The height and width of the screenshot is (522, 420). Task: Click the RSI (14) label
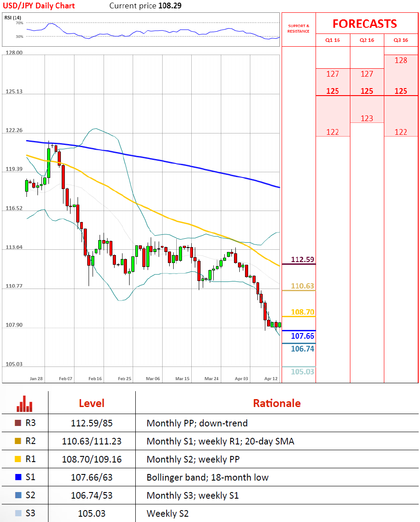coord(13,18)
